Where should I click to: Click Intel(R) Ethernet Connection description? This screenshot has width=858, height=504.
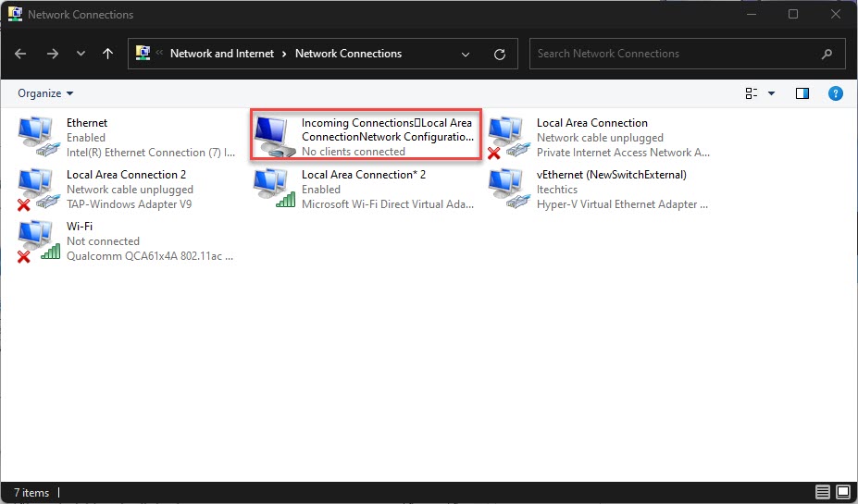pyautogui.click(x=151, y=153)
